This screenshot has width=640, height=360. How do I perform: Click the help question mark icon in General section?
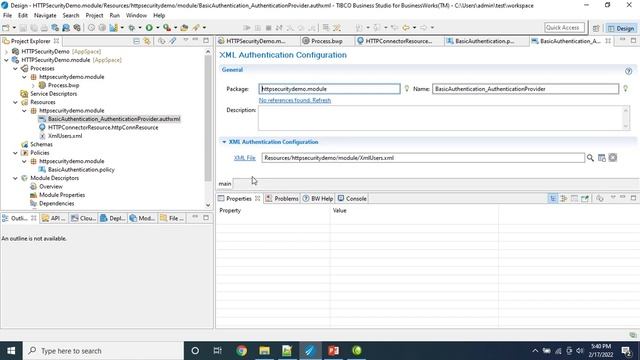point(628,71)
